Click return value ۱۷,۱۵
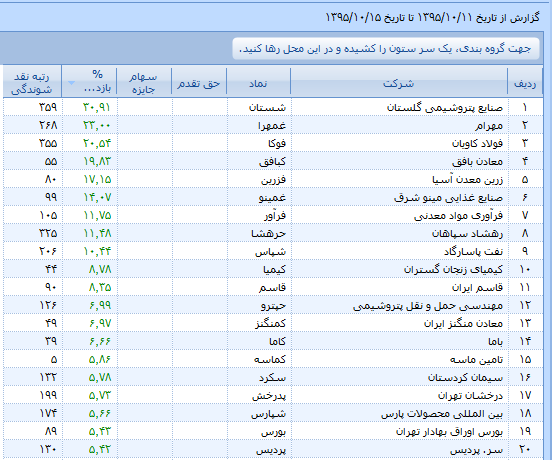This screenshot has width=552, height=460. [97, 179]
